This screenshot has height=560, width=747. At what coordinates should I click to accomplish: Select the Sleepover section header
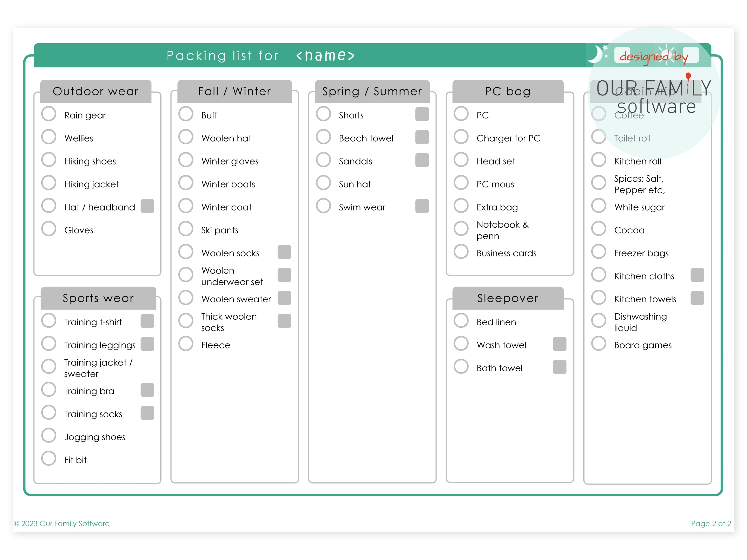click(x=508, y=298)
